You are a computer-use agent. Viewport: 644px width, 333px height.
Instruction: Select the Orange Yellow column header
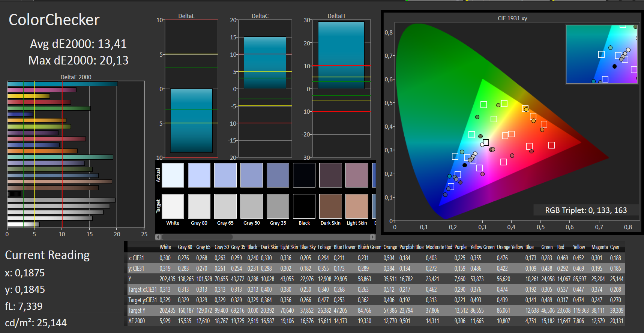pyautogui.click(x=510, y=247)
